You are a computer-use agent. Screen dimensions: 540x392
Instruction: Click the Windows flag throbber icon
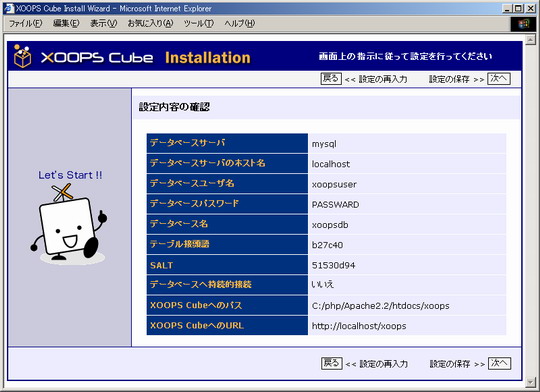coord(523,24)
